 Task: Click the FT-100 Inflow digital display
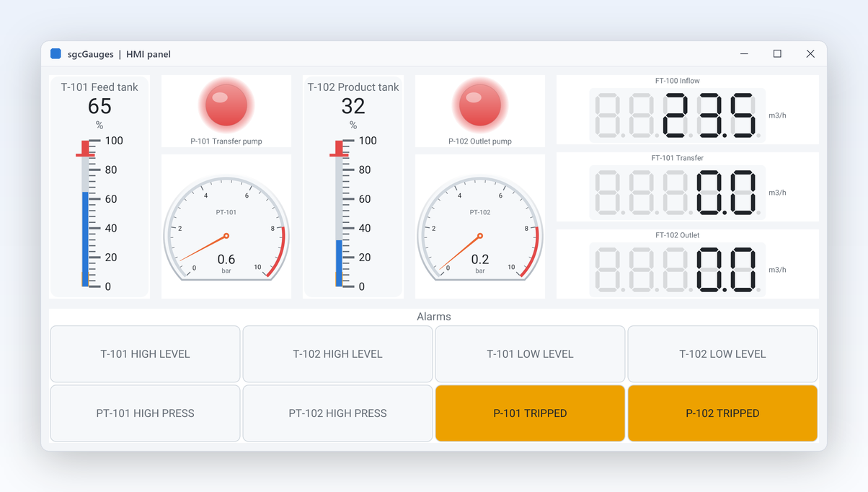tap(677, 115)
